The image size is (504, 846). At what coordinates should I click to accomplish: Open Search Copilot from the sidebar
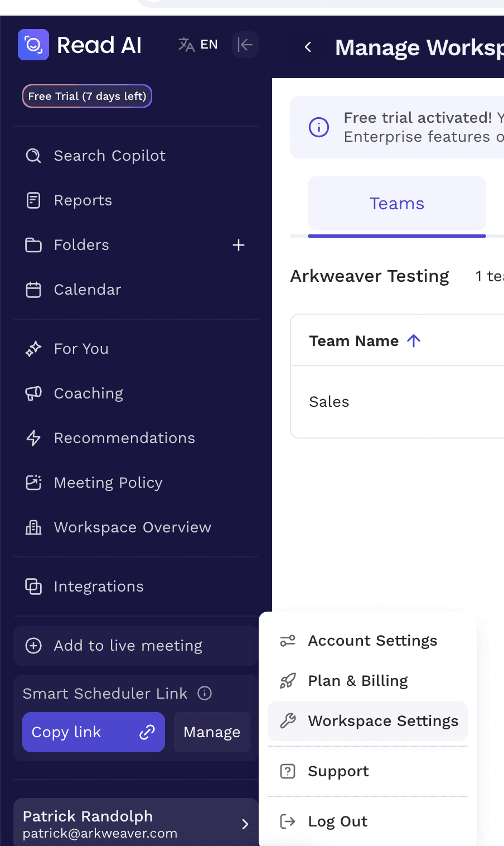(x=109, y=156)
